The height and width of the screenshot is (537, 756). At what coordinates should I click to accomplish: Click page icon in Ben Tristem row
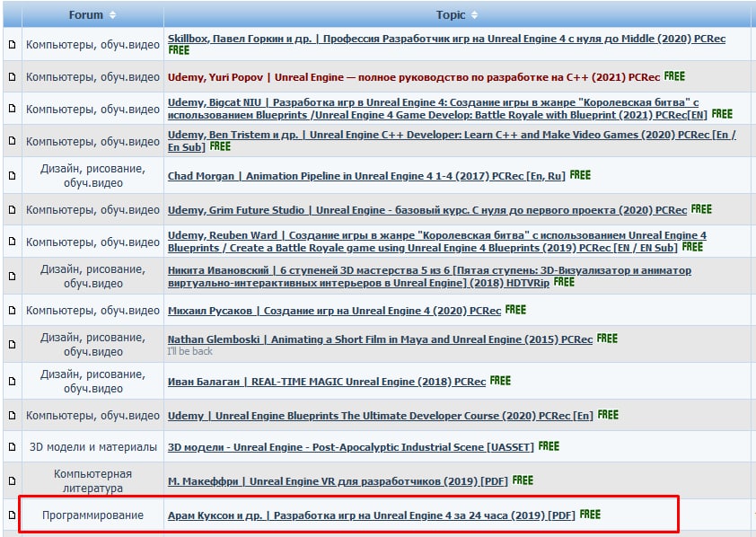pos(13,141)
